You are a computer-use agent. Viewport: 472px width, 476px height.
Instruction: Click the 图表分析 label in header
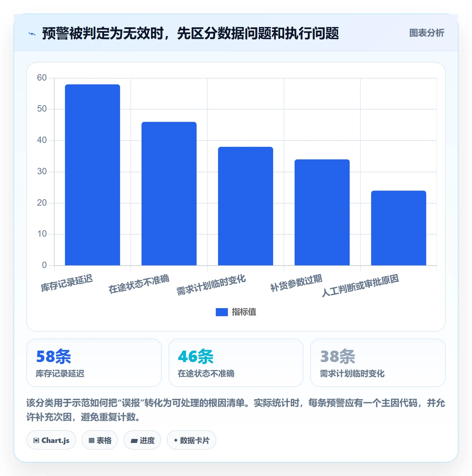(x=426, y=33)
